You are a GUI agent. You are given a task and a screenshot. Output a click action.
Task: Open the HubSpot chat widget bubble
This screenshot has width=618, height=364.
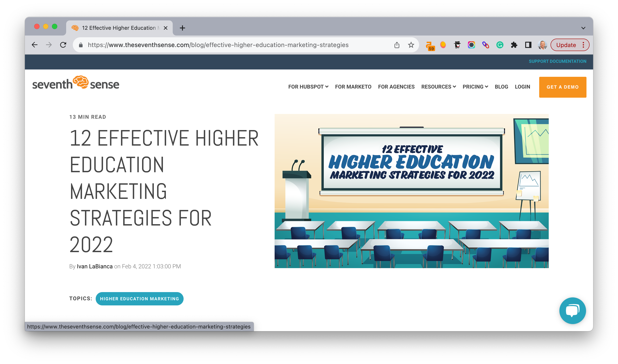572,311
